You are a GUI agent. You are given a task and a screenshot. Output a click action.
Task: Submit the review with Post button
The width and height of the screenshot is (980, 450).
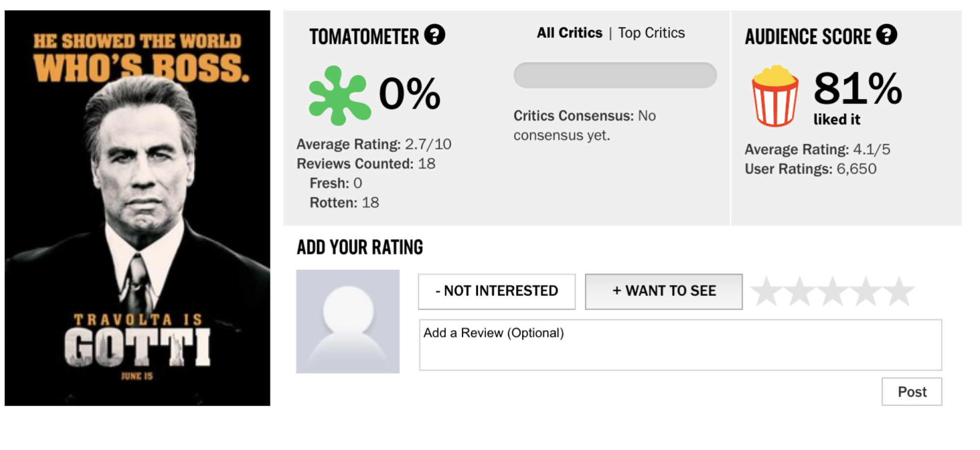(x=912, y=392)
